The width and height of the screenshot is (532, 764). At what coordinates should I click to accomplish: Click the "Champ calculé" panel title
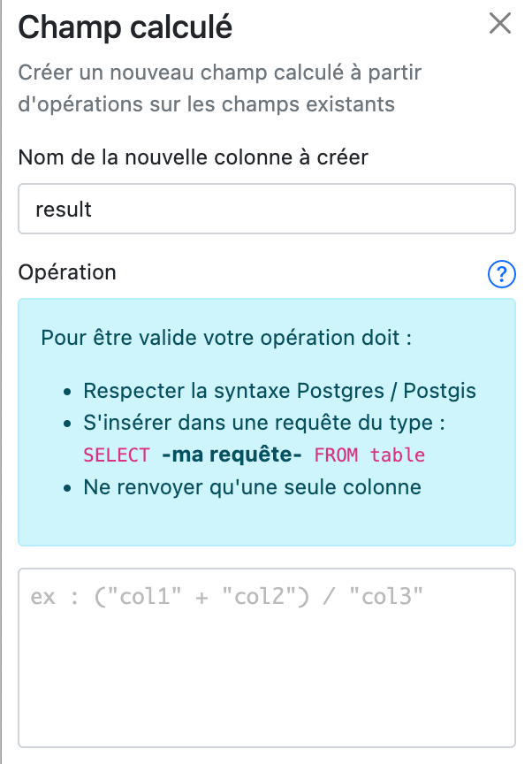(x=125, y=27)
